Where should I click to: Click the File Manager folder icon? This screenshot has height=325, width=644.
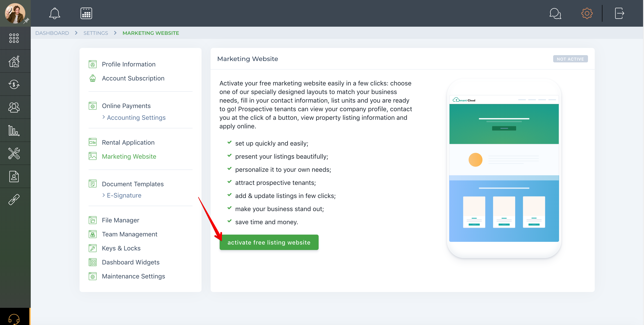click(92, 220)
